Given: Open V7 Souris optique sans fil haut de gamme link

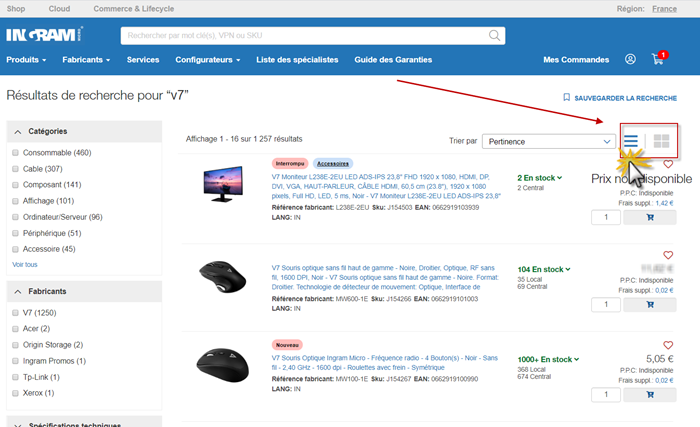Looking at the screenshot, I should [x=385, y=277].
